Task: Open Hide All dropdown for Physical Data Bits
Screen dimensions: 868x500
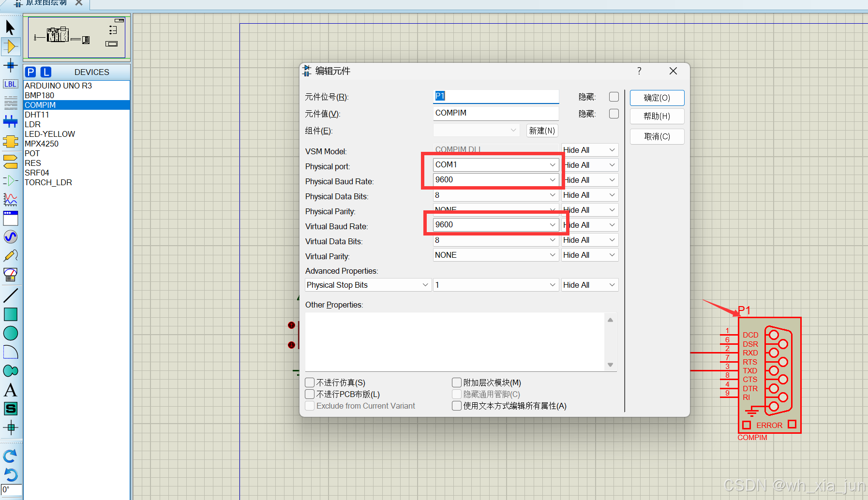Action: (590, 195)
